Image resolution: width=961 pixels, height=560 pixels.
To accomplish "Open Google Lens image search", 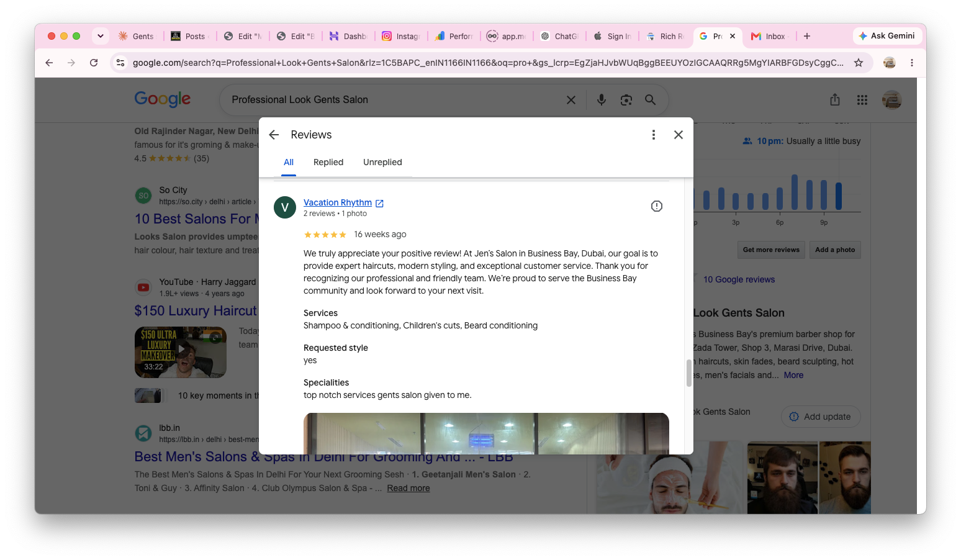I will [626, 100].
